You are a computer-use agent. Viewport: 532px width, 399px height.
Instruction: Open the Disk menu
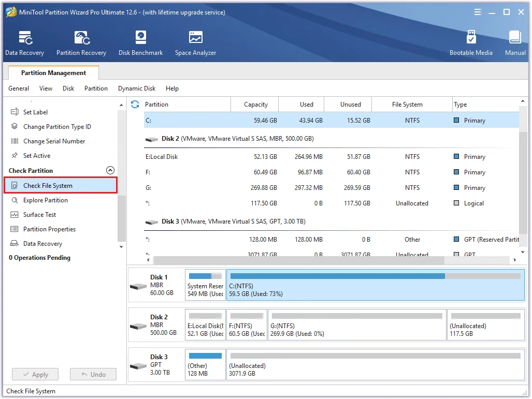68,88
